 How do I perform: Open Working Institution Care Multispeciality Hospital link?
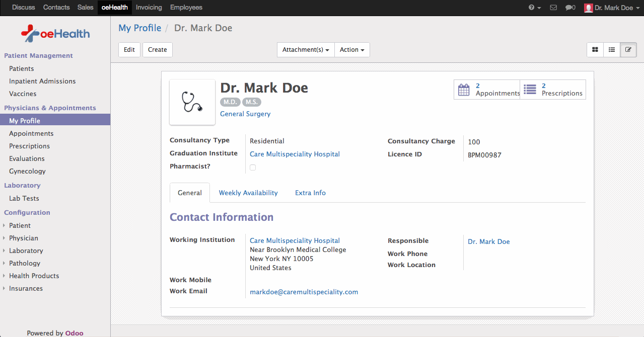[x=295, y=241]
